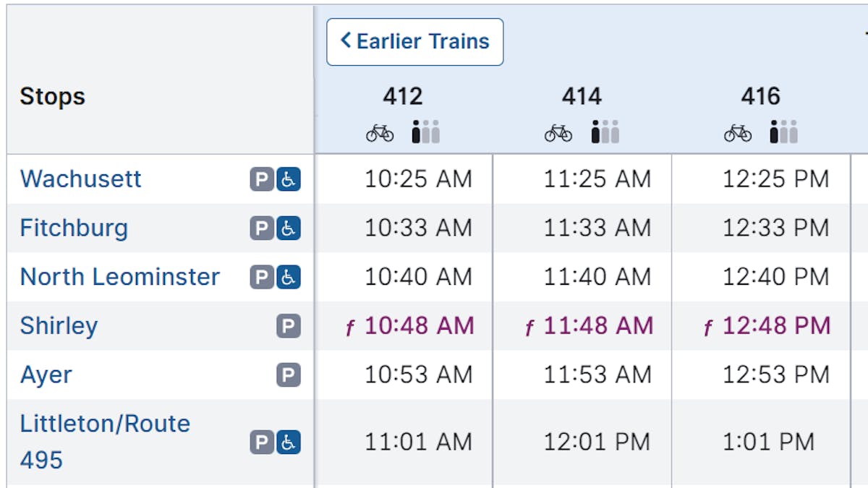This screenshot has width=868, height=488.
Task: Click the crowding indicator under train 412
Action: [x=425, y=132]
